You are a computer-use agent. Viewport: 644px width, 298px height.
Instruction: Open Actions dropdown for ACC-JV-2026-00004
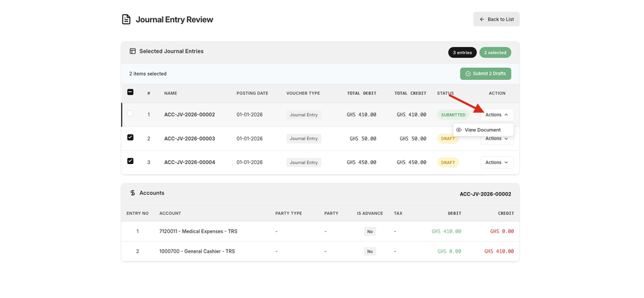(497, 162)
